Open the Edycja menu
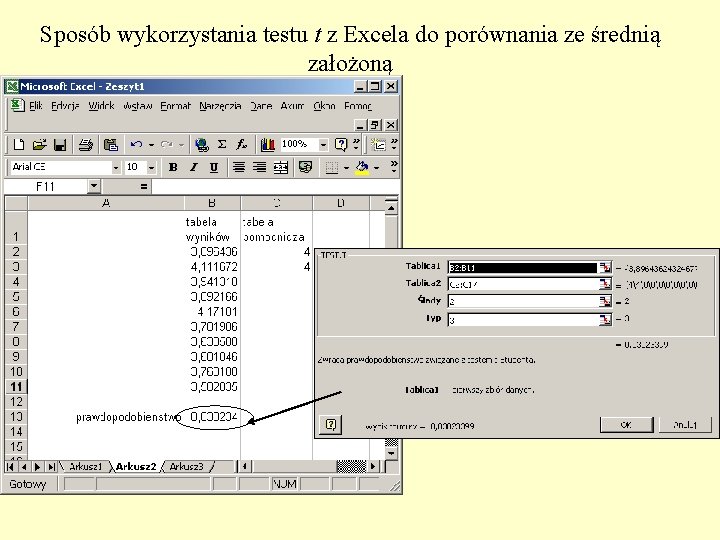The width and height of the screenshot is (720, 540). 65,106
